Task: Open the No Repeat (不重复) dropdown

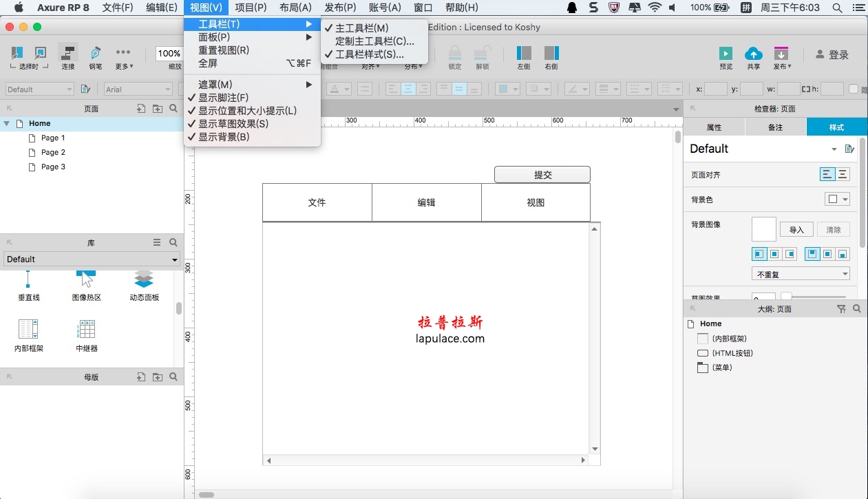Action: tap(801, 274)
